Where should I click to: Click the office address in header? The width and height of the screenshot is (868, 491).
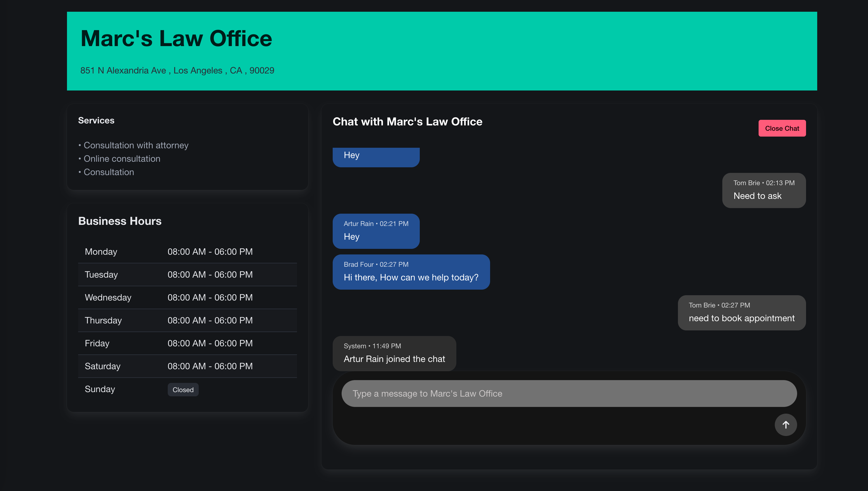pyautogui.click(x=177, y=70)
